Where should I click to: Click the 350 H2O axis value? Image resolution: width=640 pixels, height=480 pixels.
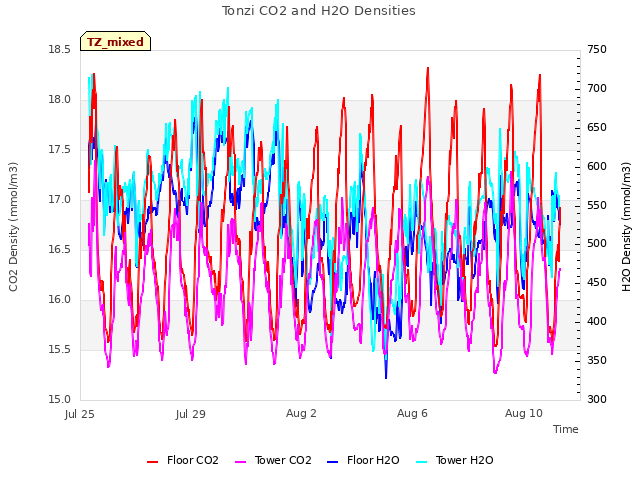click(x=597, y=361)
